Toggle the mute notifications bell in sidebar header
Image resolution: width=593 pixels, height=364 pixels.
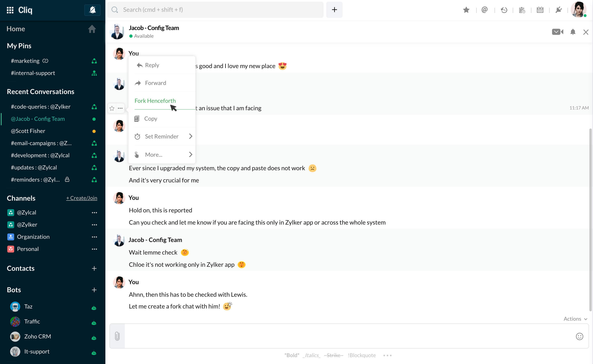click(x=92, y=10)
